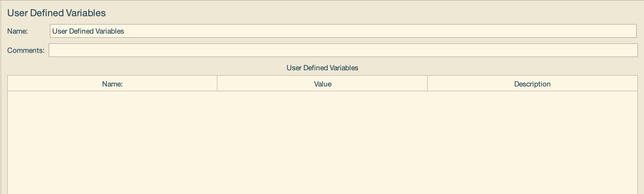Click the Name: label beside the text field
Screen dimensions: 644x194
coord(17,31)
